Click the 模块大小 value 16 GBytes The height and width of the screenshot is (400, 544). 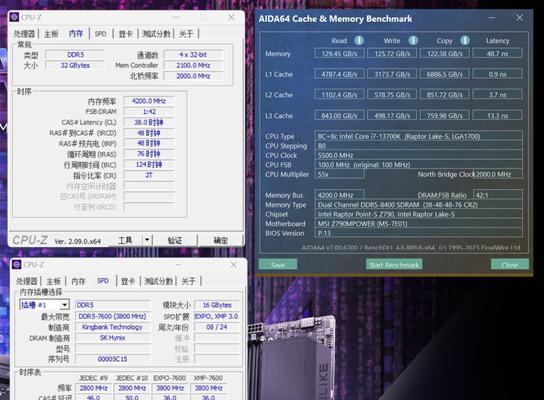(217, 305)
